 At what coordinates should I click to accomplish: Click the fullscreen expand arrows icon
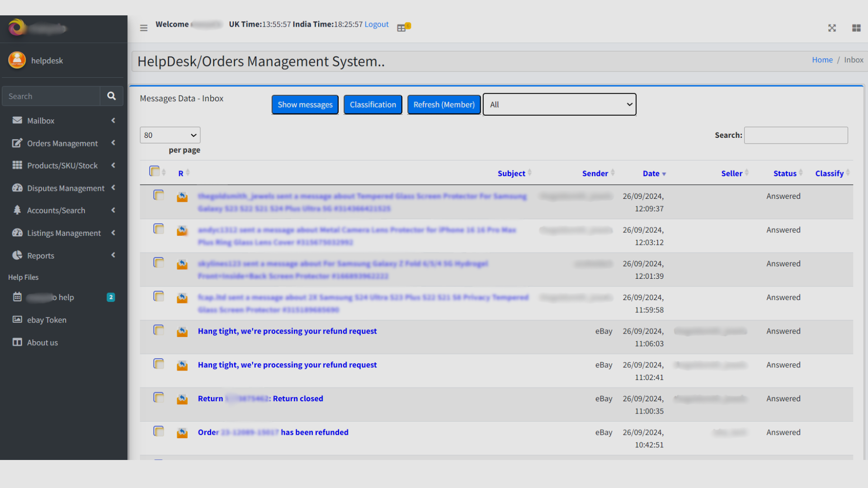(832, 28)
